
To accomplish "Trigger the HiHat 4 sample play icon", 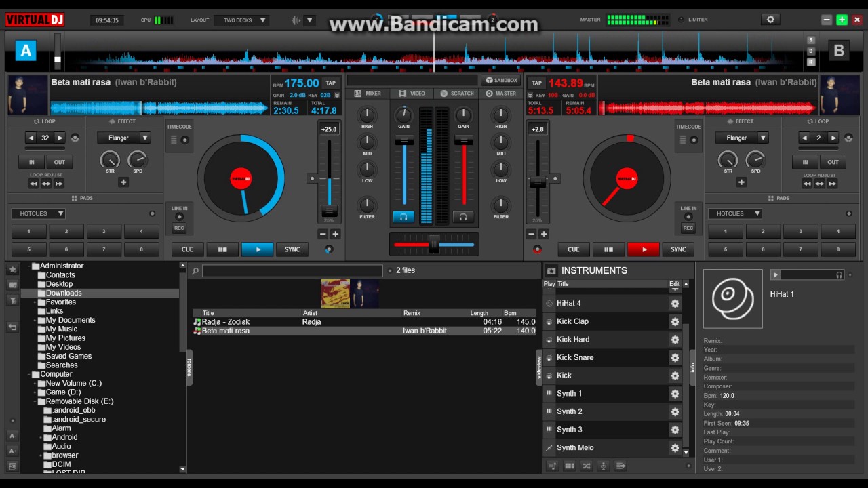I will tap(549, 304).
